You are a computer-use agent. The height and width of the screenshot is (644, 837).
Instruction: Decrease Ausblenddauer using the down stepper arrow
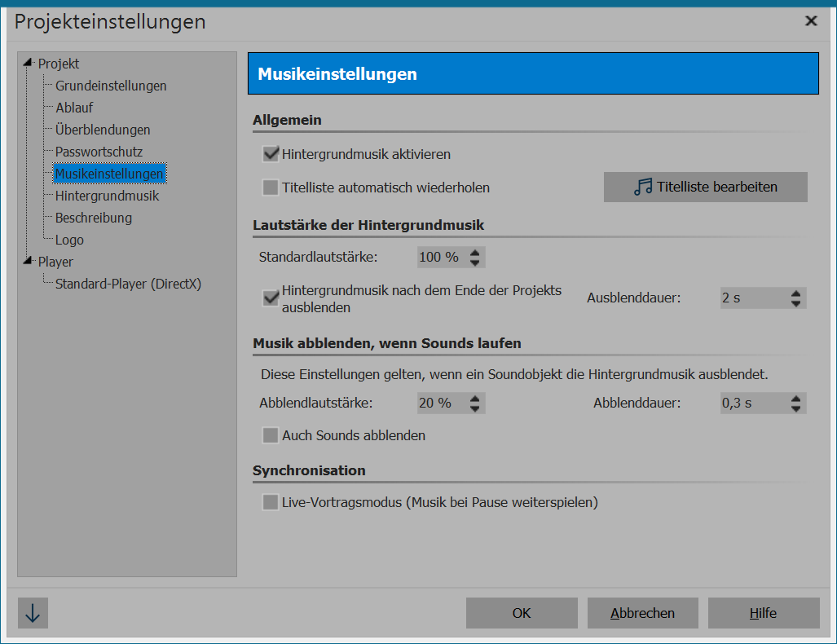(795, 302)
